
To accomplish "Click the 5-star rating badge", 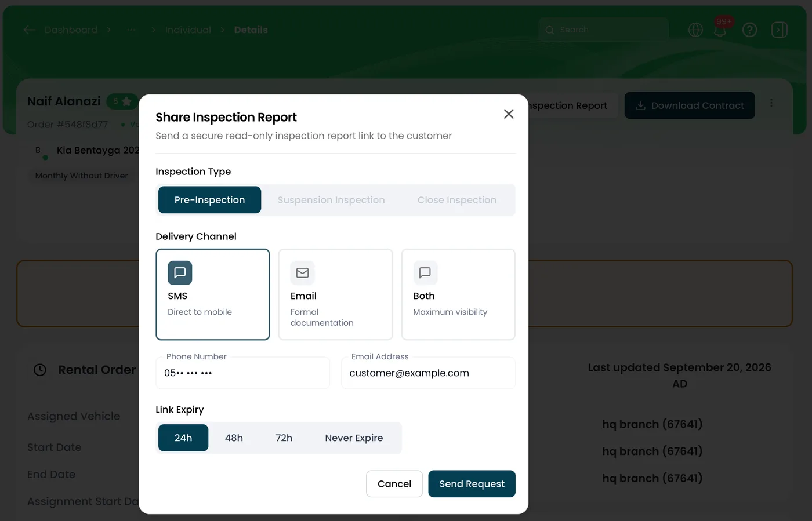I will pos(122,101).
